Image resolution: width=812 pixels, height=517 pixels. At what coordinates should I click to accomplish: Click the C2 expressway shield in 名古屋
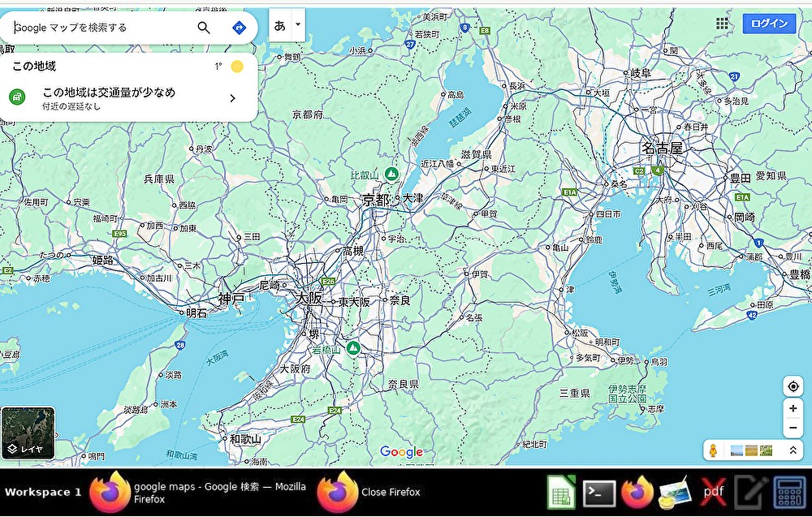click(640, 170)
